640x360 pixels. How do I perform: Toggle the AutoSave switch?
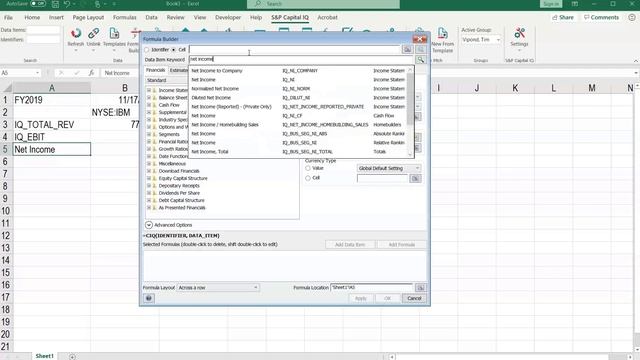pos(38,4)
